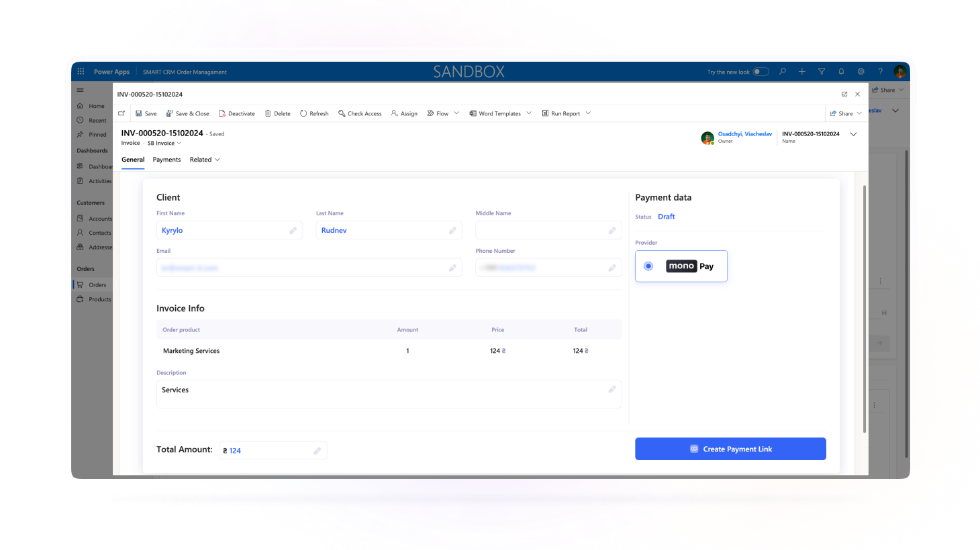Expand the Flow menu chevron
980x550 pixels.
(456, 113)
